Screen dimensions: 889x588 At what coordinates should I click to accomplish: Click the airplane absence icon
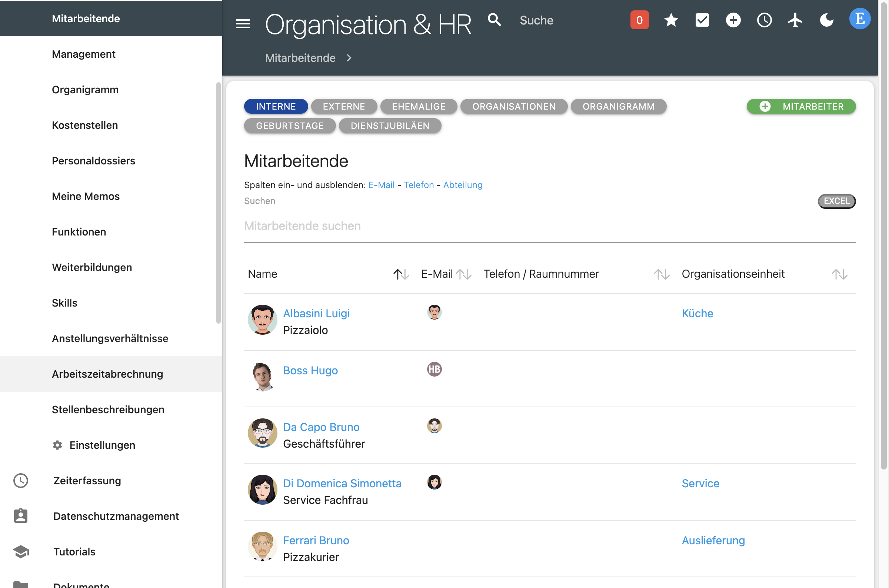(x=795, y=20)
